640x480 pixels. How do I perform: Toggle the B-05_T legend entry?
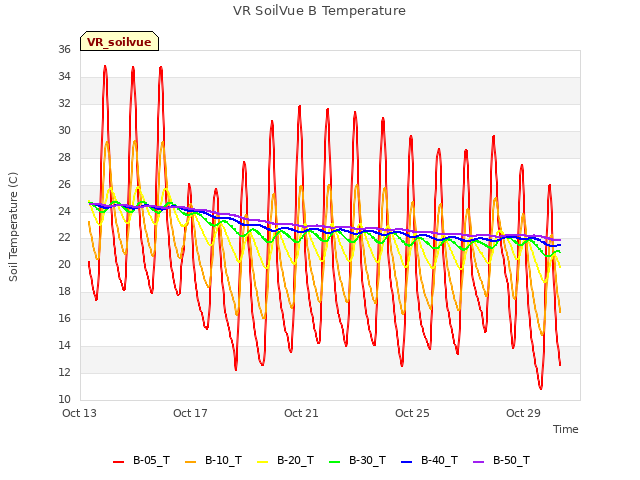141,461
